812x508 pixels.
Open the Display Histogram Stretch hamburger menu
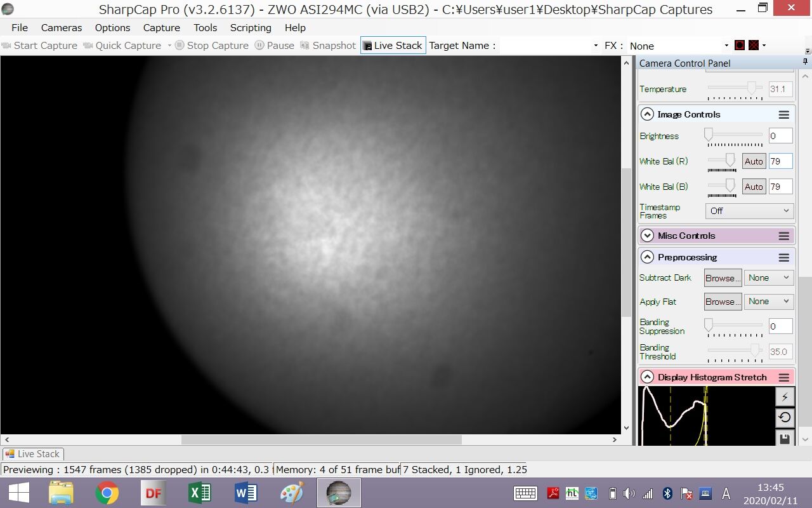coord(784,377)
